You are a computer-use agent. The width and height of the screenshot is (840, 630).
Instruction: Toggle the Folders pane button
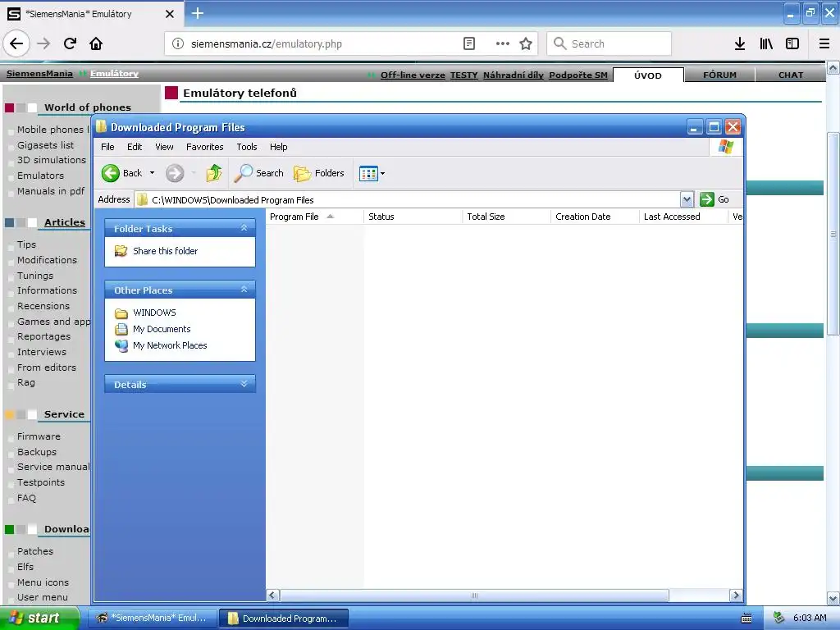click(319, 173)
